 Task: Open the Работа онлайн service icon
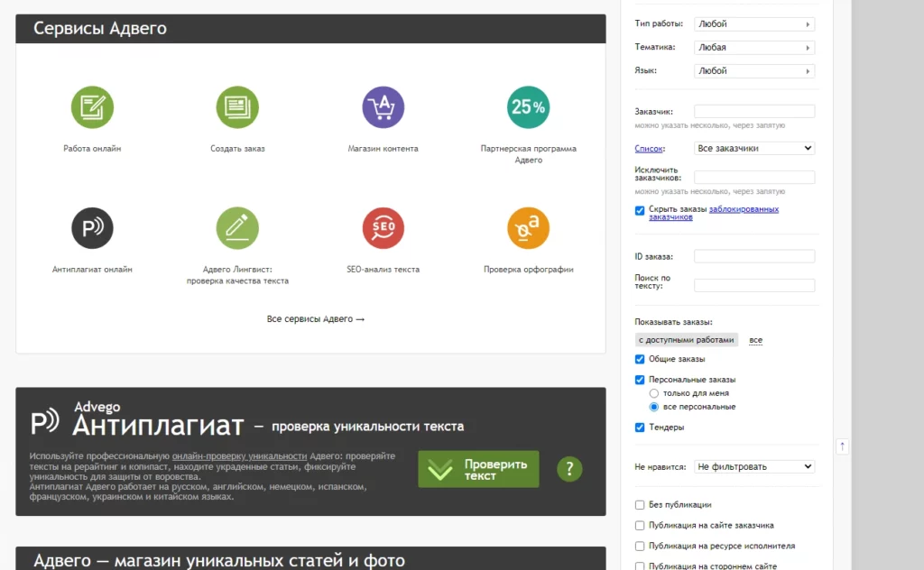(92, 107)
